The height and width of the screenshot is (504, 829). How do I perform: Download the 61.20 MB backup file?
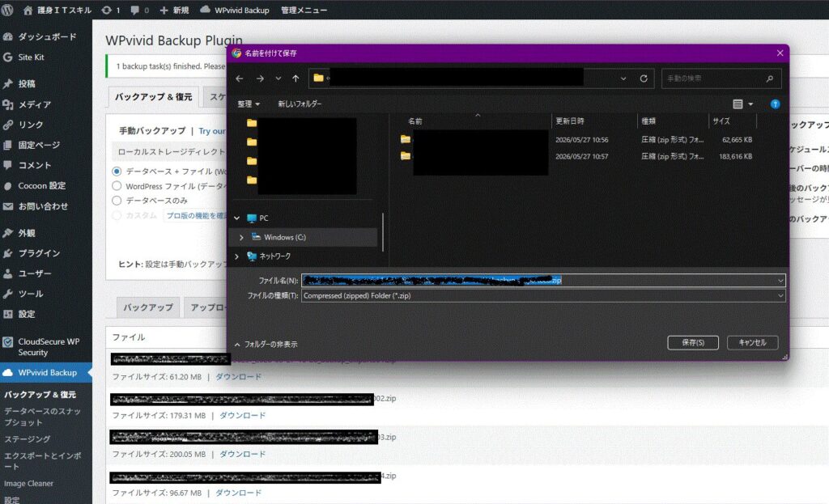238,377
